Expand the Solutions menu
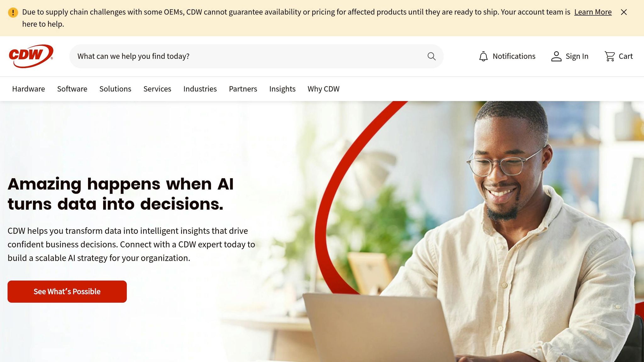The height and width of the screenshot is (362, 644). pyautogui.click(x=115, y=89)
